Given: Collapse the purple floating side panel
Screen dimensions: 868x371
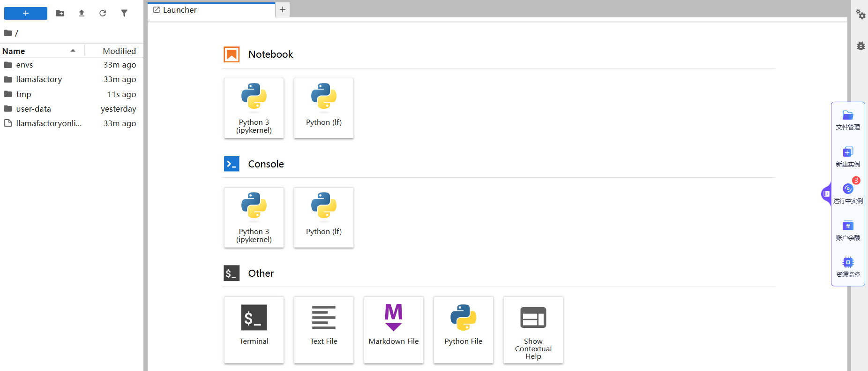Looking at the screenshot, I should pyautogui.click(x=826, y=194).
